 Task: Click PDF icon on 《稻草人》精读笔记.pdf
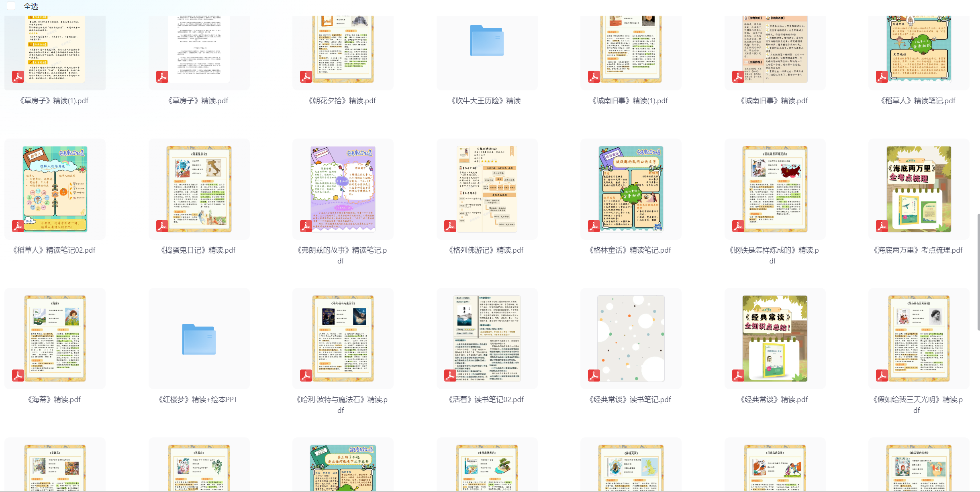882,77
